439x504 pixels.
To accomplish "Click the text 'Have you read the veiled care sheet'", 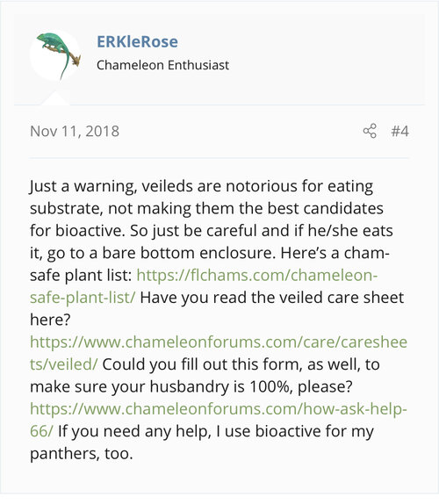I will click(x=272, y=298).
